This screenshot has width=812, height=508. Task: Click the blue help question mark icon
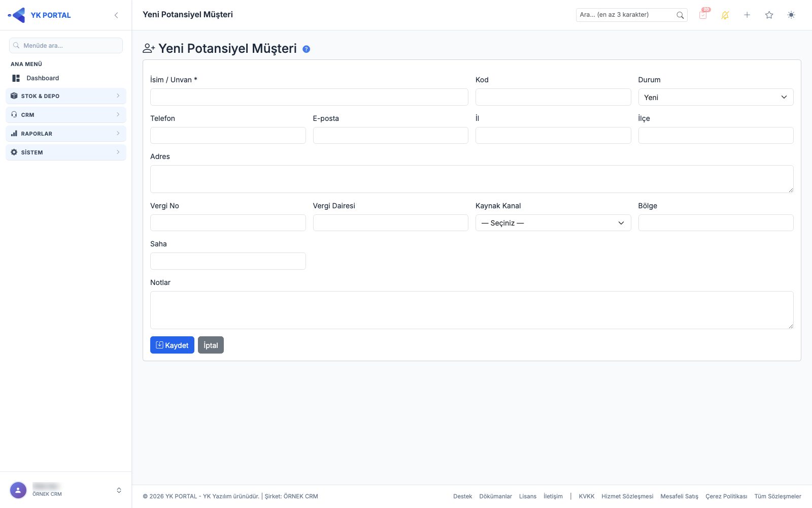pyautogui.click(x=307, y=49)
